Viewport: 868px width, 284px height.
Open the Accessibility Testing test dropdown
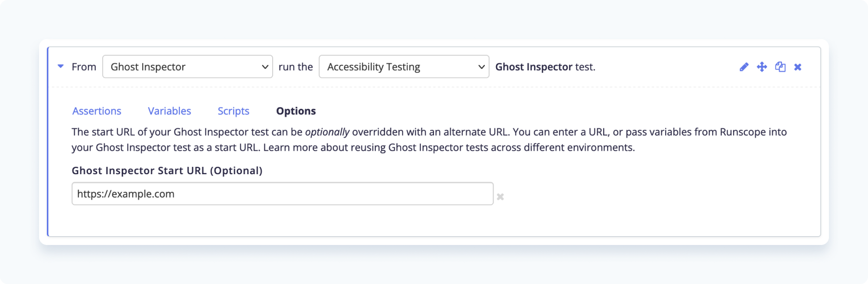404,67
